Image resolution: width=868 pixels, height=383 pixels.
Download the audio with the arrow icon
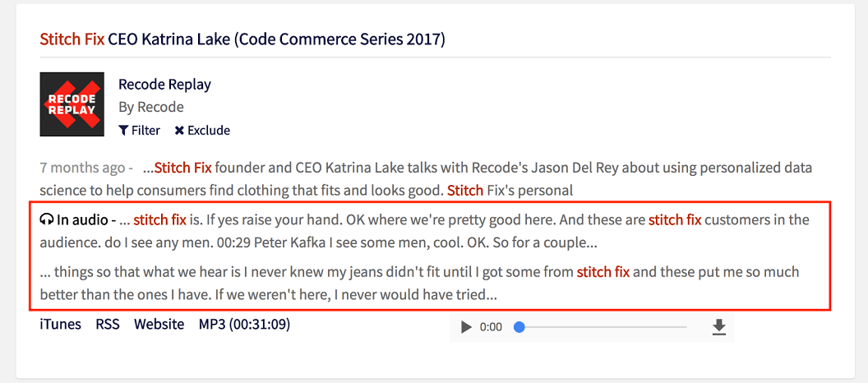point(718,327)
